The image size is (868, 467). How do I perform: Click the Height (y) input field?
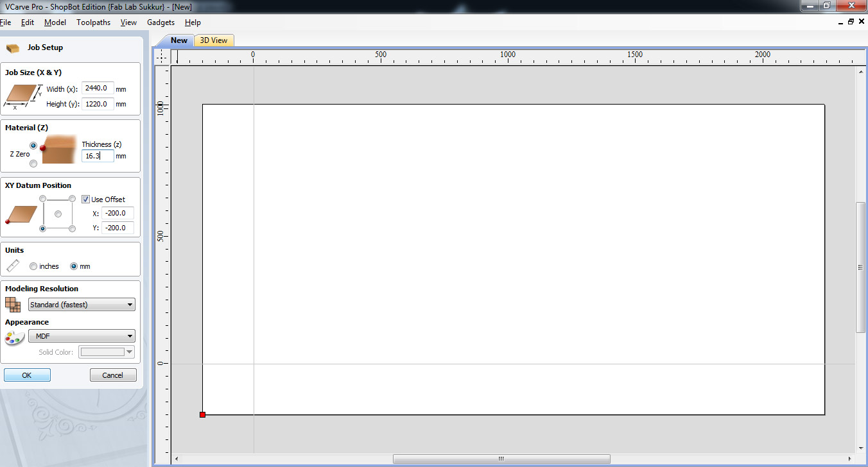click(98, 104)
